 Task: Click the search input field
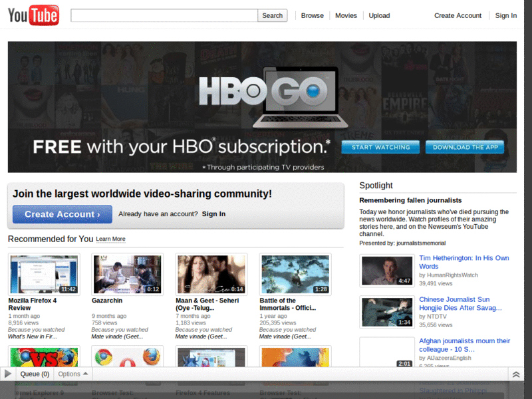point(164,15)
